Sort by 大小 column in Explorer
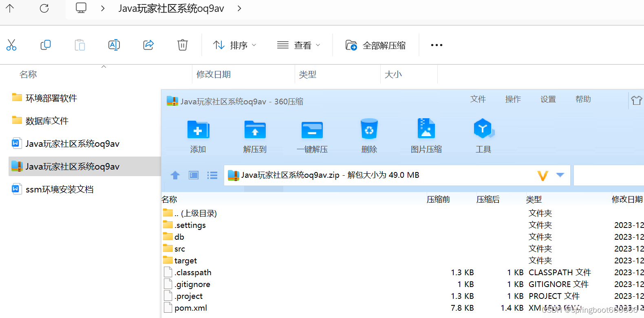The width and height of the screenshot is (644, 318). click(393, 74)
